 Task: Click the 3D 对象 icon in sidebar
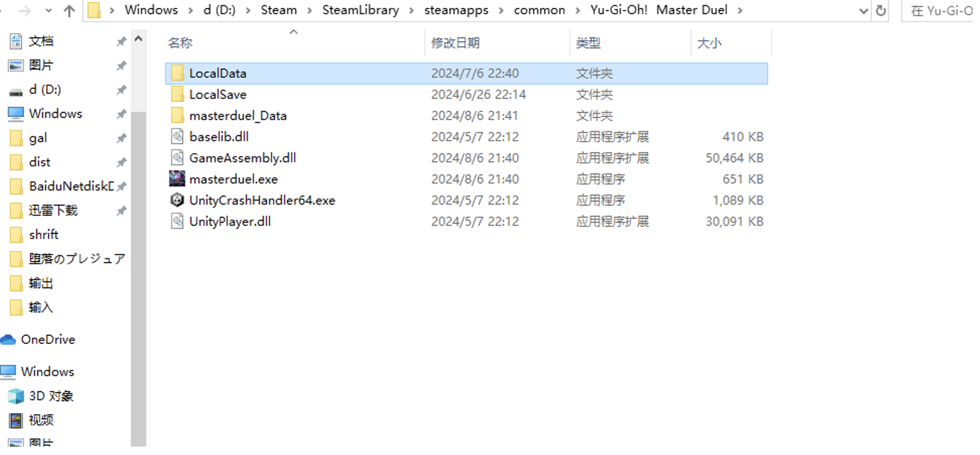pos(16,396)
